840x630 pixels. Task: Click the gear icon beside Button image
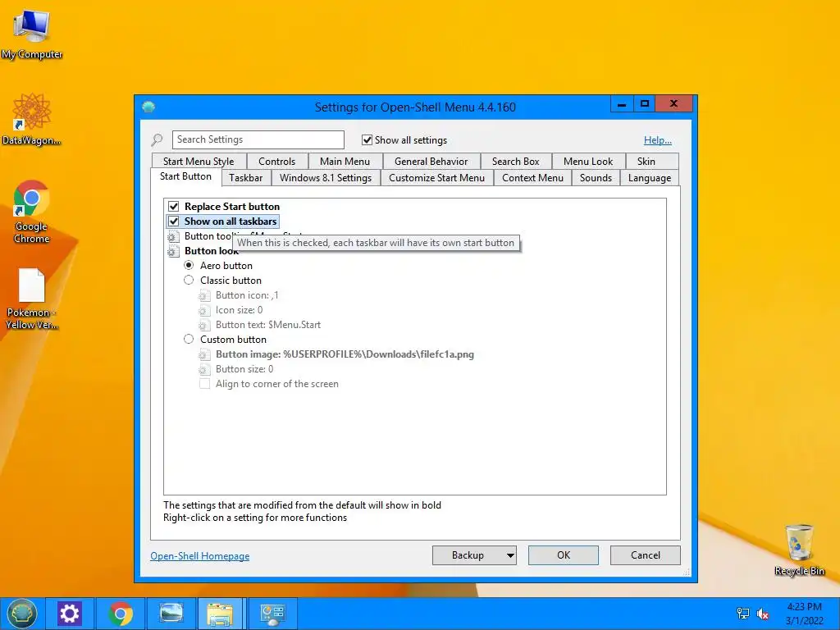click(204, 354)
